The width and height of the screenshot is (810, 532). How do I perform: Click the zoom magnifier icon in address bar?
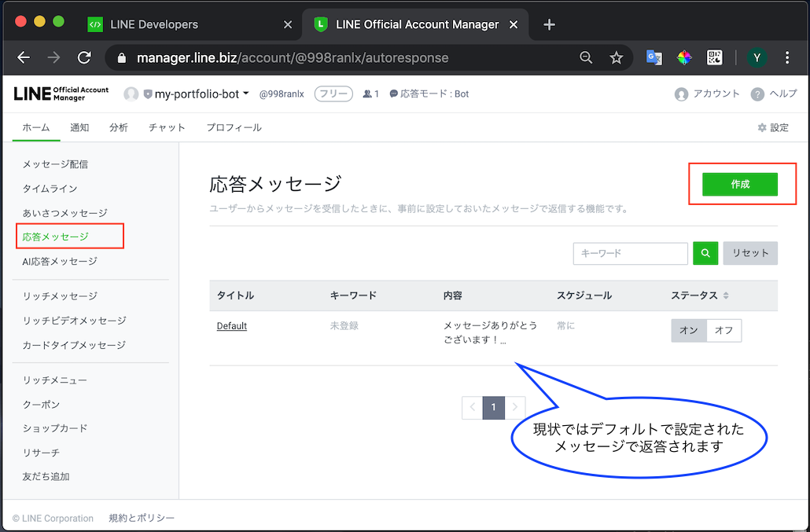point(586,57)
